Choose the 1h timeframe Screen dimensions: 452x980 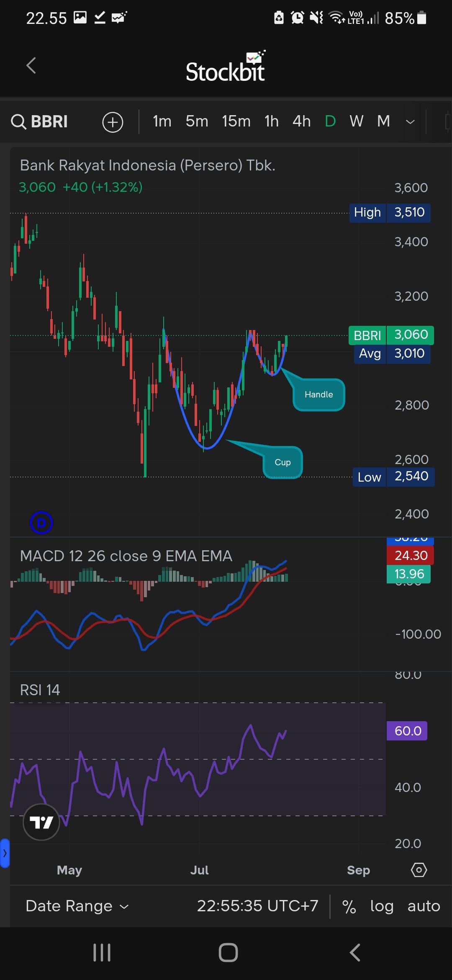click(x=272, y=121)
